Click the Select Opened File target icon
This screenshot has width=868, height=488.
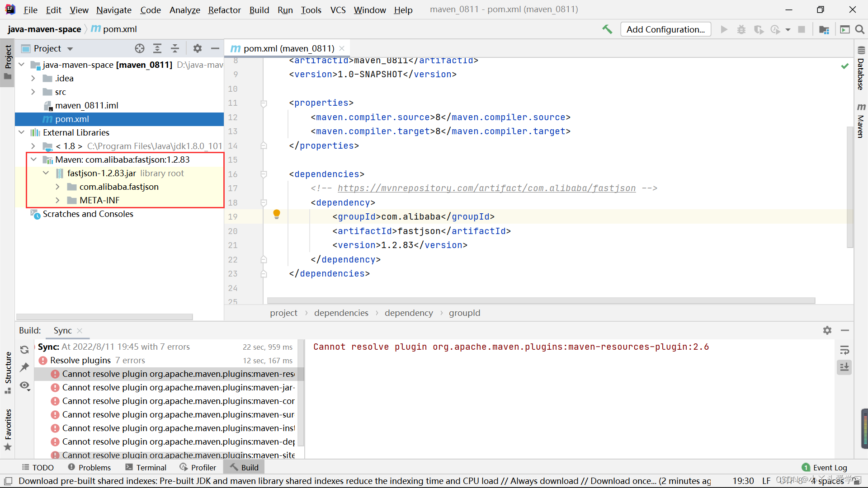[140, 48]
